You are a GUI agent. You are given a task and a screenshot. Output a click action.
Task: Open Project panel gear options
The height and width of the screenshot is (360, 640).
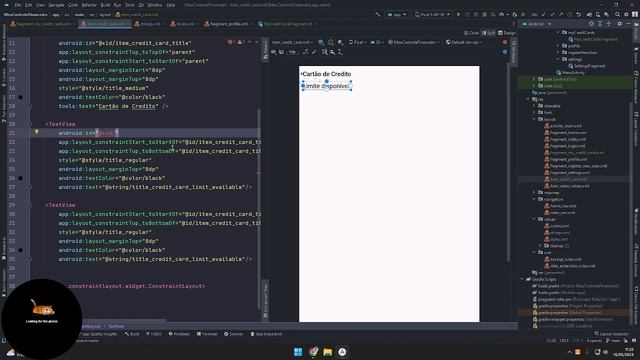(620, 24)
